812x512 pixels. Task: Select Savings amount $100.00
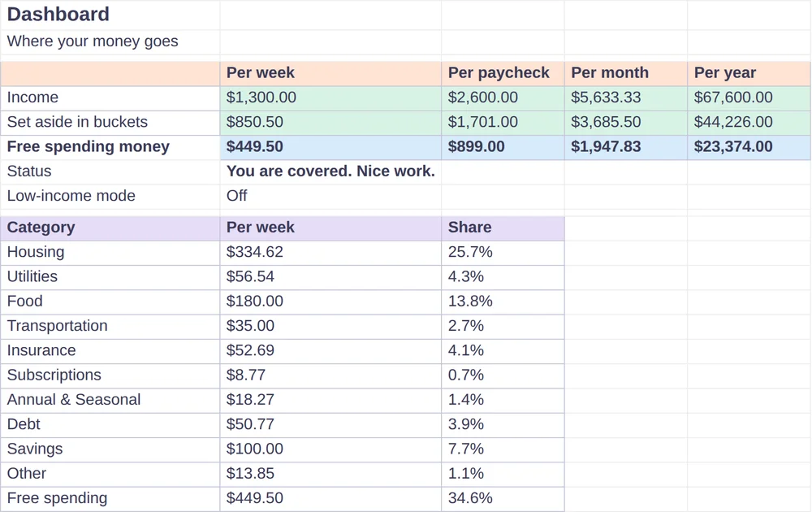pos(330,449)
